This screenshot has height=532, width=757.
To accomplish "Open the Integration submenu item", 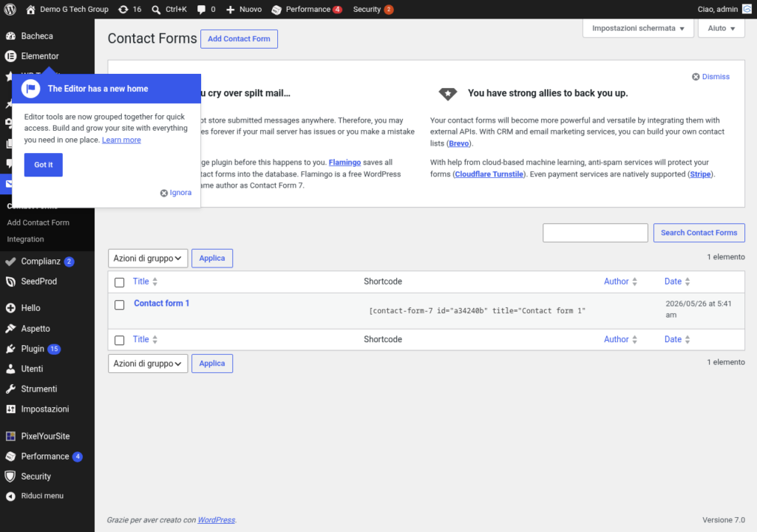I will click(25, 239).
